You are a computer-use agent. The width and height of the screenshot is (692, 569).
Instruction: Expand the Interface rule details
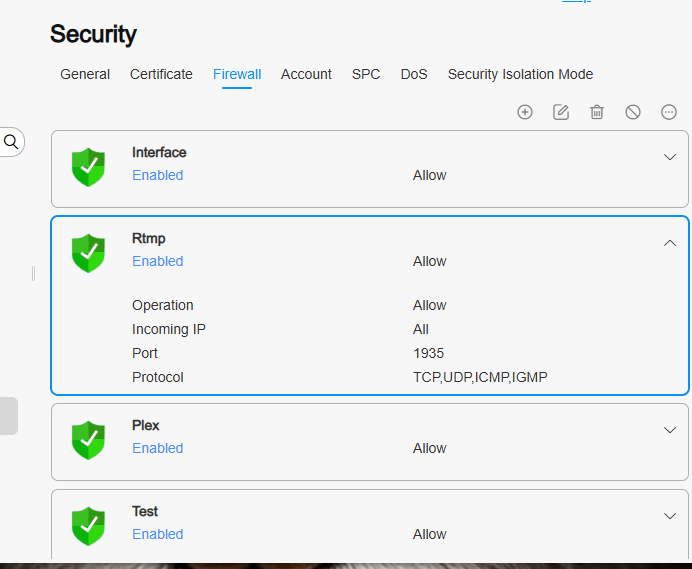(670, 157)
